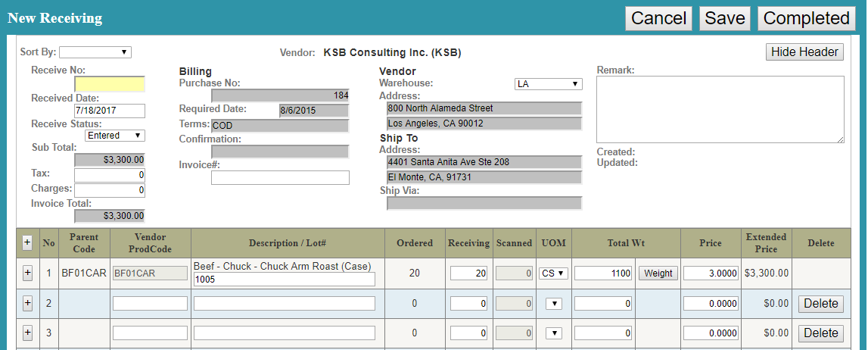Viewport: 868px width, 350px height.
Task: Click the Extended Price column header
Action: point(766,243)
